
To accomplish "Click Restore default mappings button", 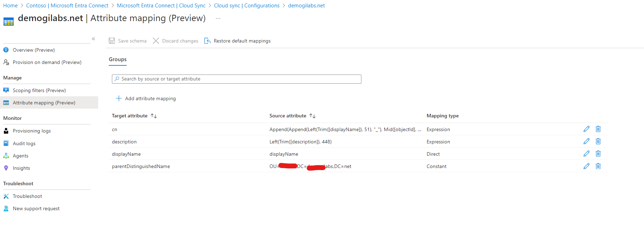I will click(238, 41).
